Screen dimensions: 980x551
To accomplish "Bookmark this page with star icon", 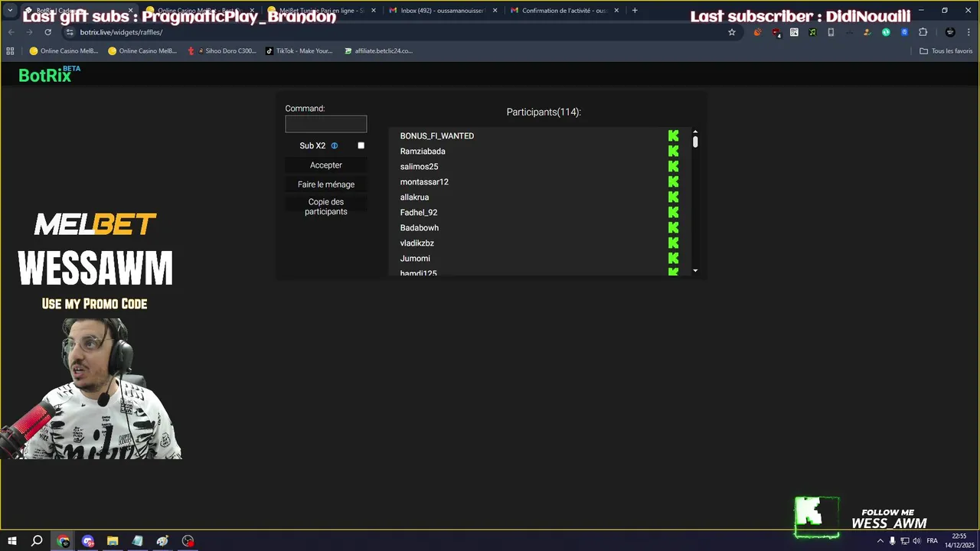I will coord(732,32).
